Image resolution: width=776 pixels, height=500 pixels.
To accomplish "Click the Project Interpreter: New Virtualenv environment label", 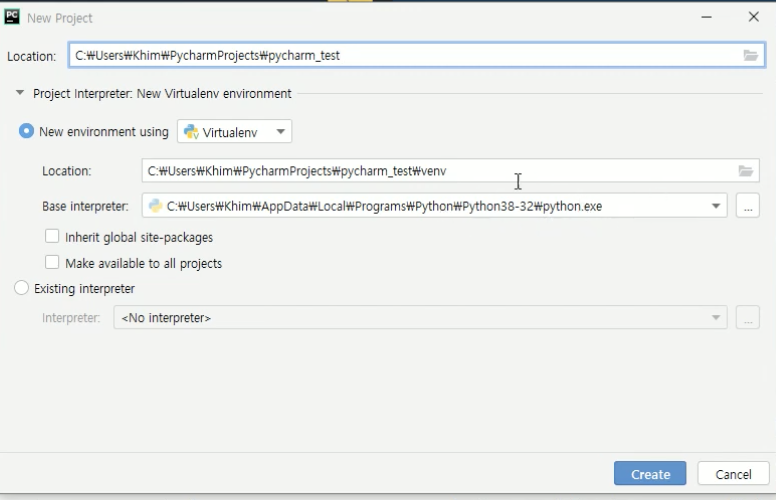I will (162, 94).
